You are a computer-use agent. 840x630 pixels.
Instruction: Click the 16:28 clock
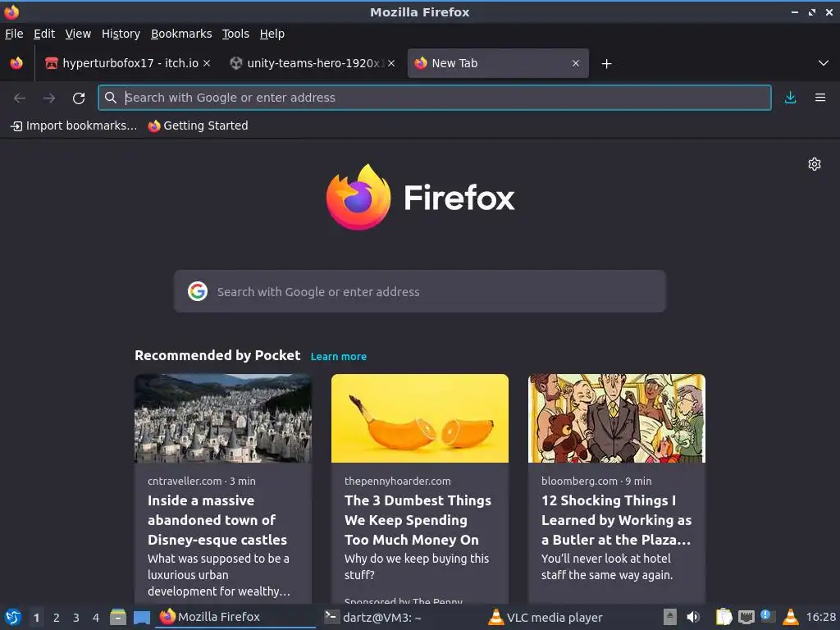821,617
